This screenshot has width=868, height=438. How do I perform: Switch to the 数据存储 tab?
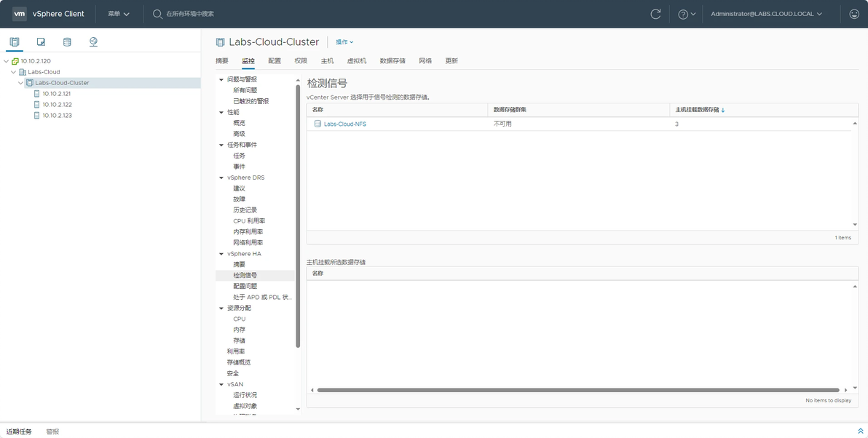(x=392, y=61)
